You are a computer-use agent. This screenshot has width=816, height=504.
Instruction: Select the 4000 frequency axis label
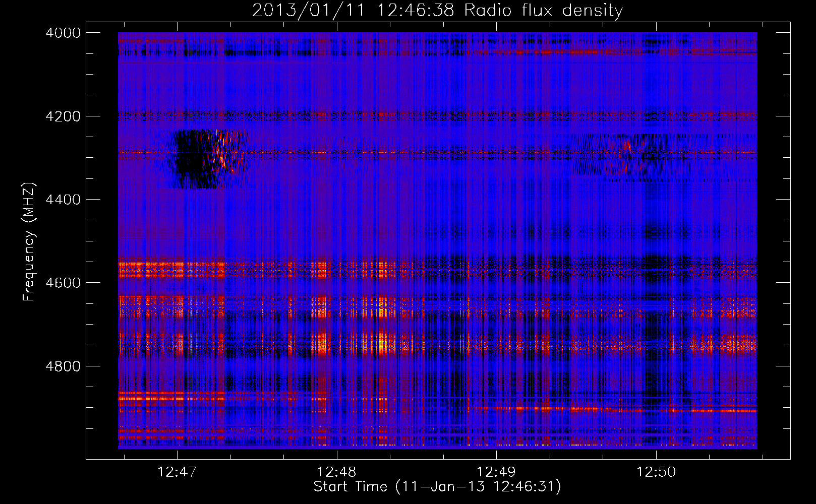63,33
